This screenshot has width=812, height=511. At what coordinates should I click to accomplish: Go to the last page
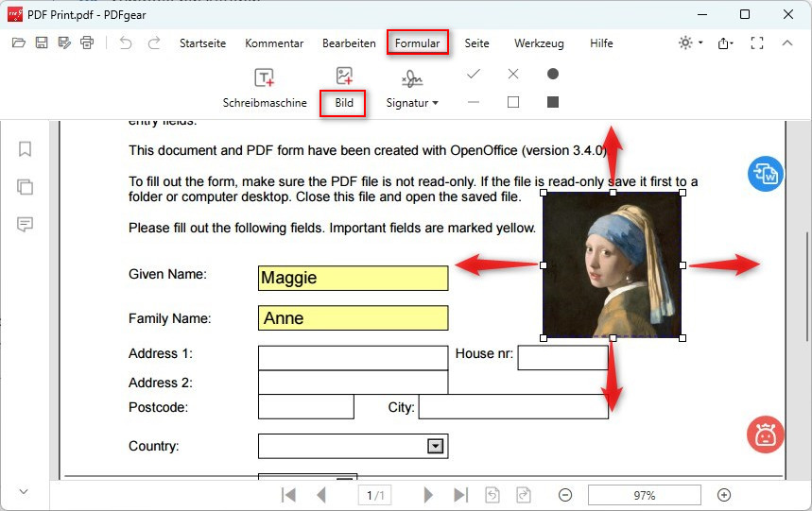[x=461, y=495]
